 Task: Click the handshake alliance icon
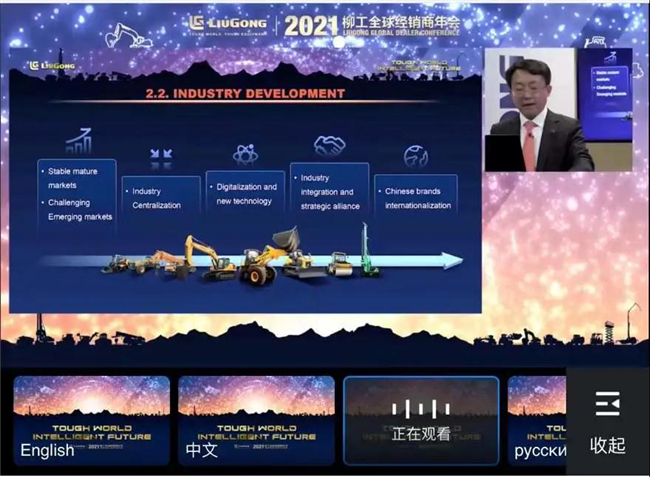point(330,145)
